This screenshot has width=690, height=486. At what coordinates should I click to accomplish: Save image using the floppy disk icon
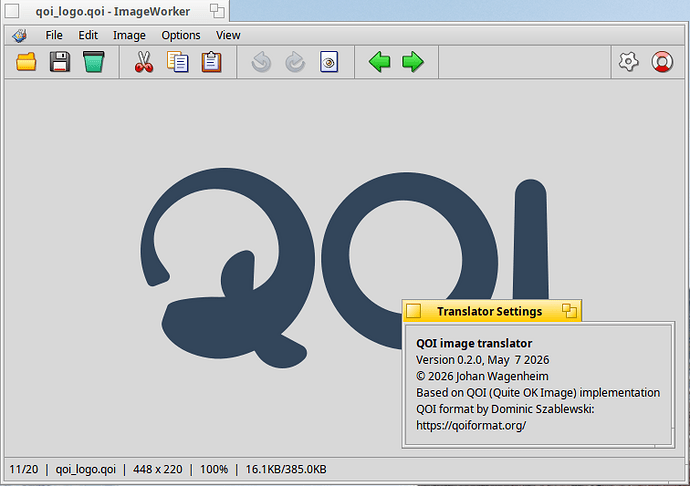[60, 62]
